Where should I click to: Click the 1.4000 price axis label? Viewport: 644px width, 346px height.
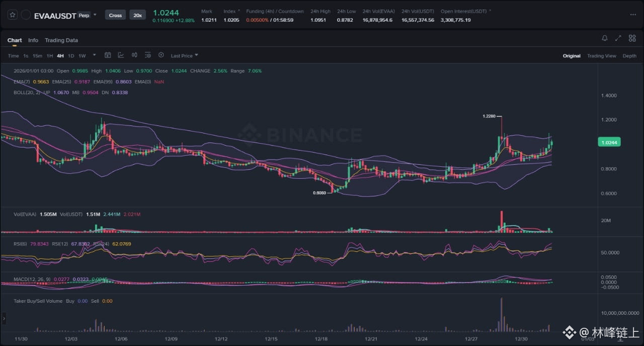click(x=608, y=95)
